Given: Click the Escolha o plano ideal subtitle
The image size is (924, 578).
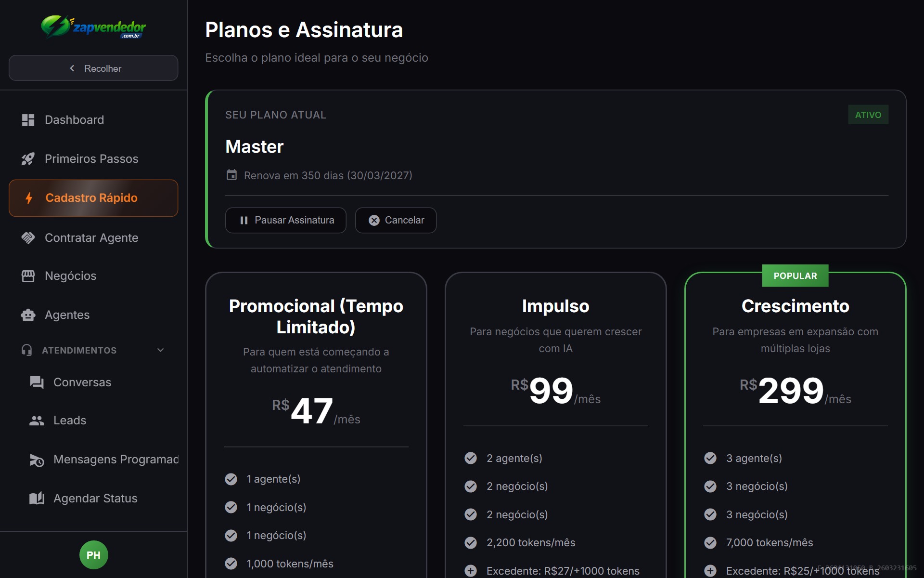Looking at the screenshot, I should [317, 58].
